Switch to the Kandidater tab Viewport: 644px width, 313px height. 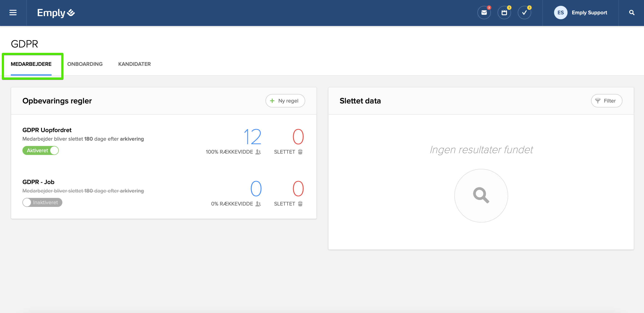click(x=134, y=64)
